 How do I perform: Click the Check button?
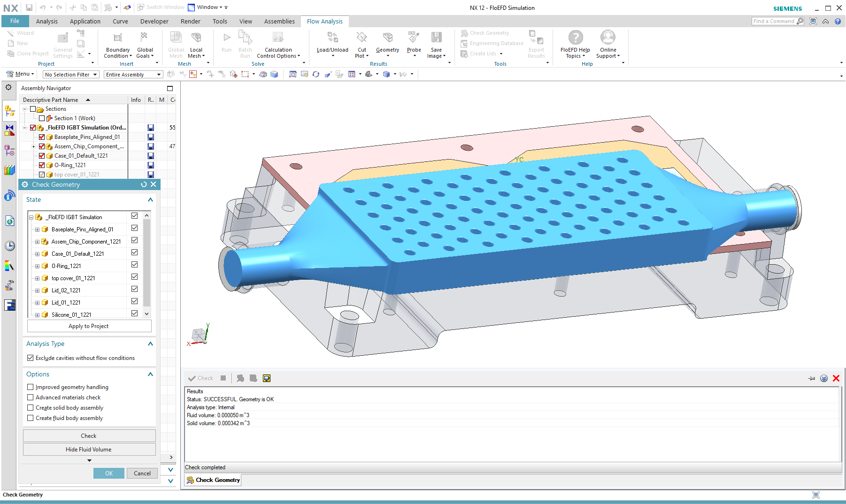[x=89, y=436]
